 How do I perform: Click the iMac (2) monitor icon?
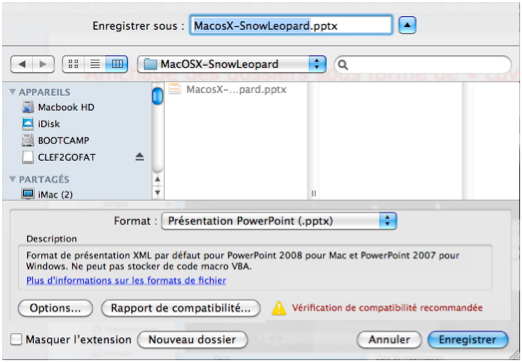28,194
